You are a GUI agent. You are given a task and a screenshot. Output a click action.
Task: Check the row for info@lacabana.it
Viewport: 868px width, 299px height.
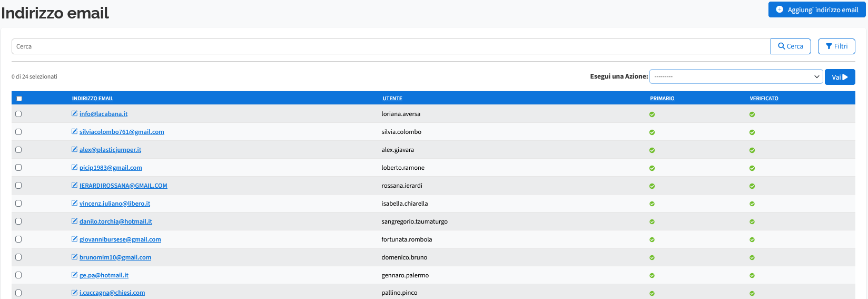pyautogui.click(x=18, y=114)
